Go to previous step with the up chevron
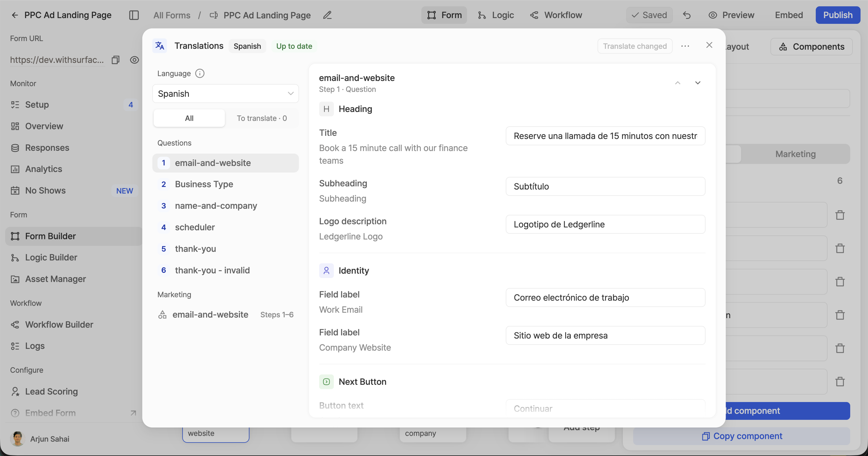Viewport: 868px width, 456px height. (x=678, y=83)
